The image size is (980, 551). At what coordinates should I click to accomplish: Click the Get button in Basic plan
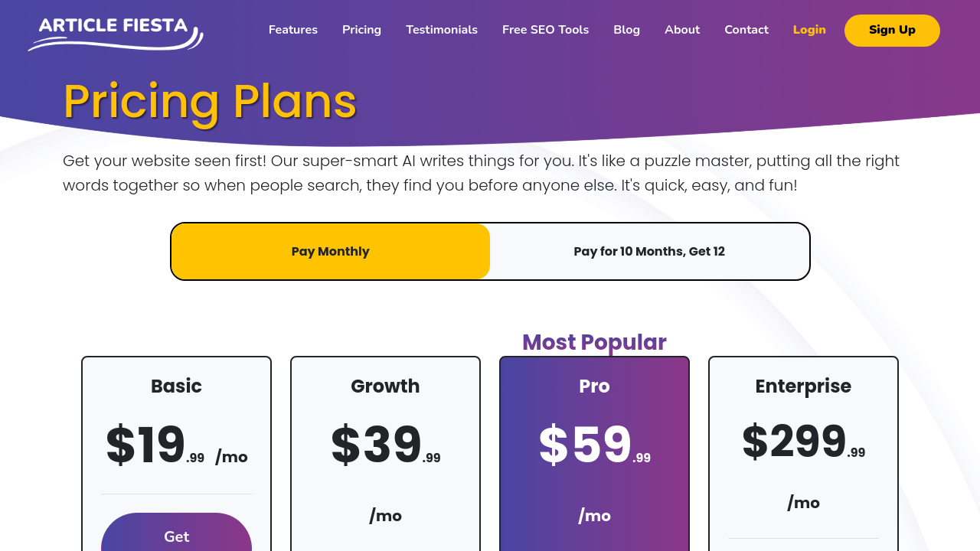pyautogui.click(x=176, y=534)
